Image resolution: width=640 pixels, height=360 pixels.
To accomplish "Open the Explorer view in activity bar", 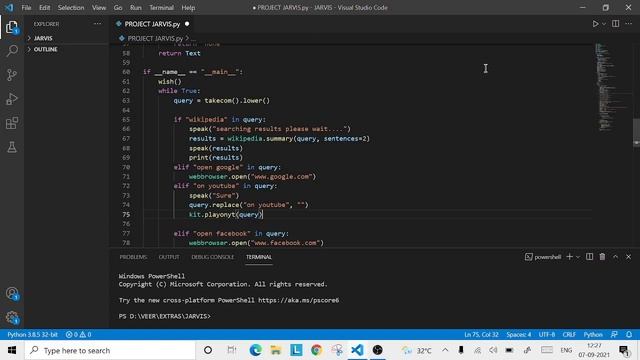I will 12,28.
